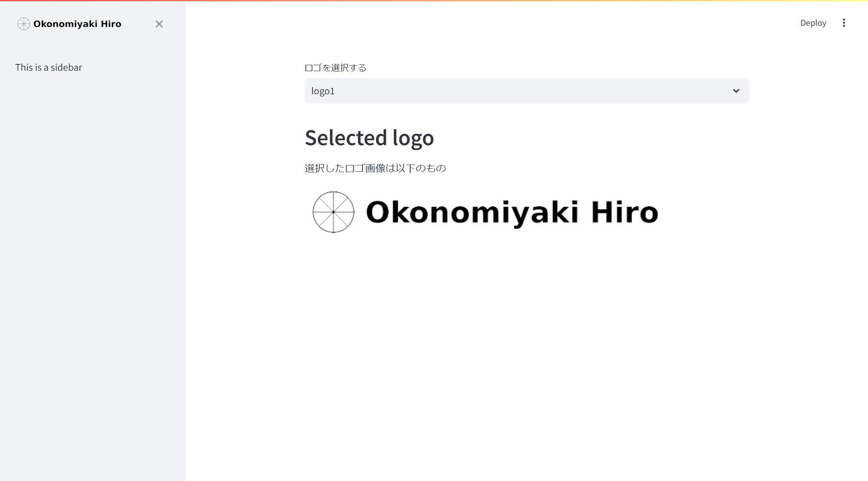Click the circular logo icon in sidebar header
Viewport: 868px width, 481px height.
pyautogui.click(x=24, y=24)
